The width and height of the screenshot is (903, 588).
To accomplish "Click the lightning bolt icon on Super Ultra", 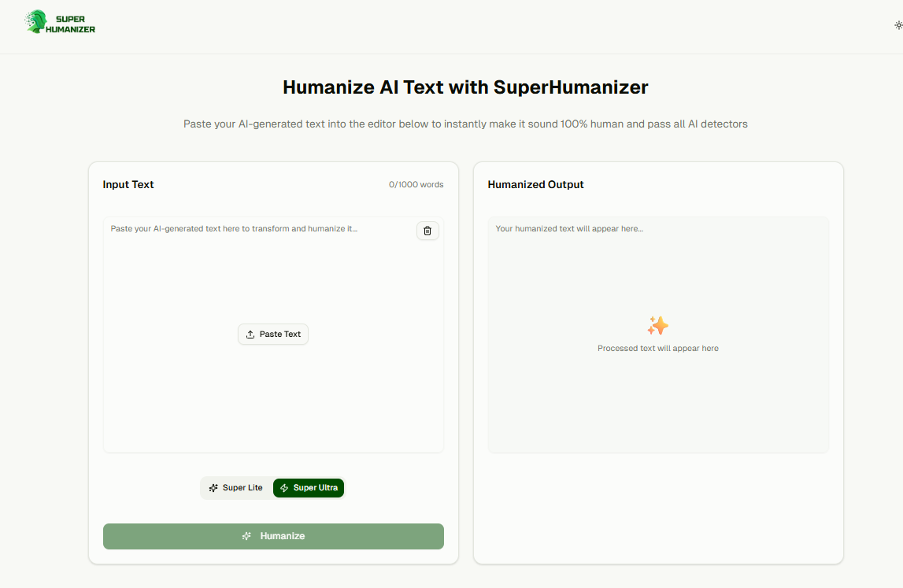I will [x=284, y=488].
